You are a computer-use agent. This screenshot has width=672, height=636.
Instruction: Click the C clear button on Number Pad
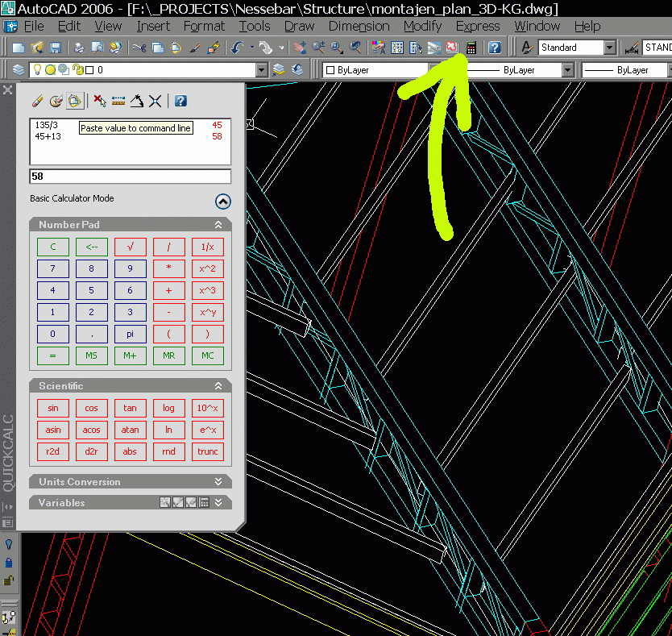point(53,247)
